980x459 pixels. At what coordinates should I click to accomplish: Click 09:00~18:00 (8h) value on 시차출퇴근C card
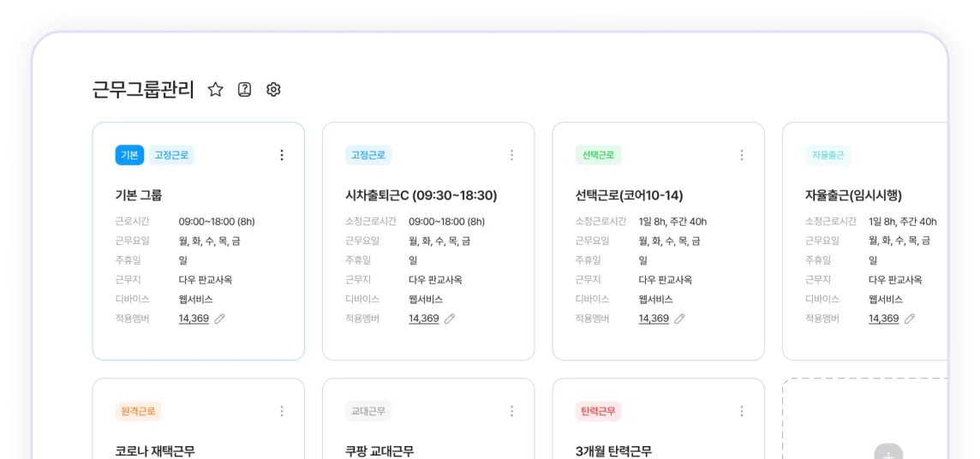pos(447,222)
